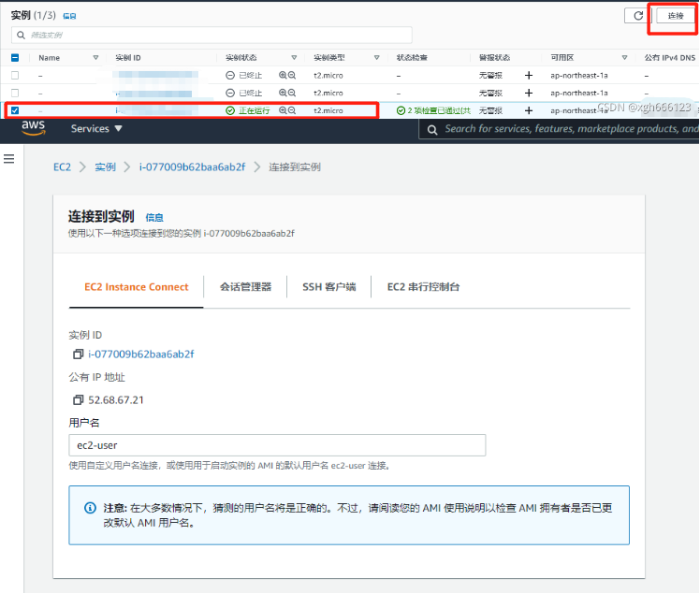Click zoom-in icon in second terminated row
700x593 pixels.
pyautogui.click(x=283, y=93)
